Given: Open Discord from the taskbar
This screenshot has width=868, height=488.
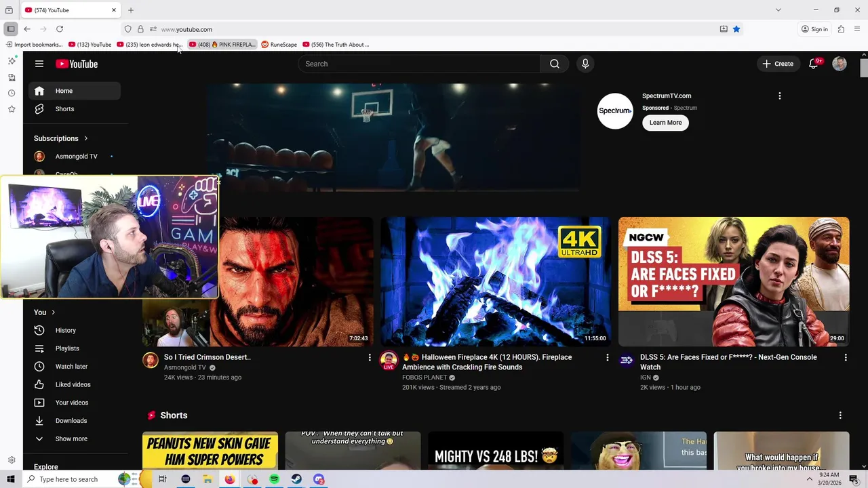Looking at the screenshot, I should [319, 479].
